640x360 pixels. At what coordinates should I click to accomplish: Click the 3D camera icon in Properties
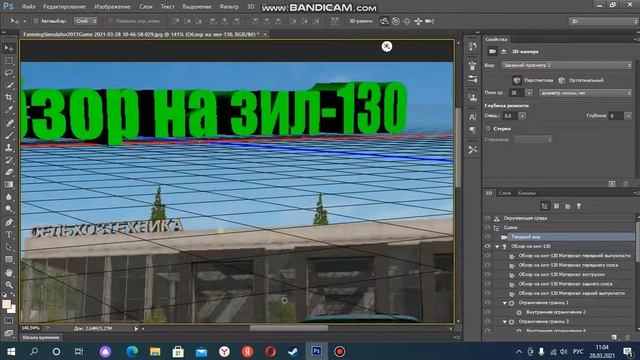point(492,51)
